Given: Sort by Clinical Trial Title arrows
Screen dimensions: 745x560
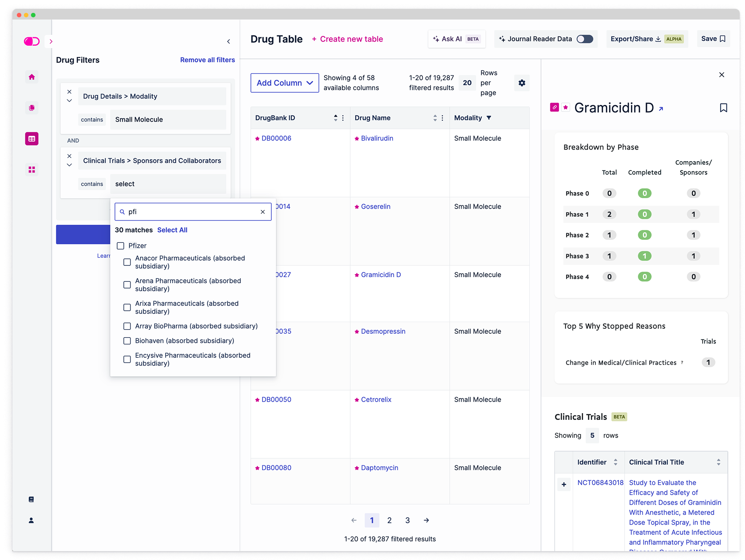Looking at the screenshot, I should tap(718, 462).
